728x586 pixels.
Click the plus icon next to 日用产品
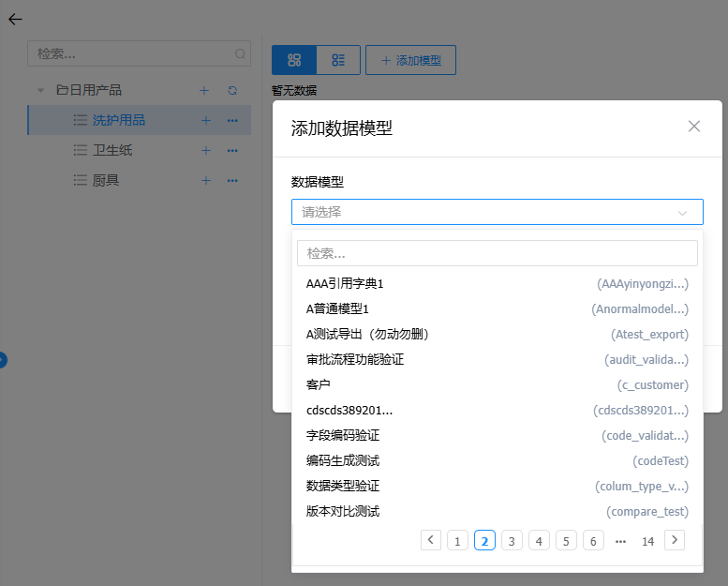[205, 91]
